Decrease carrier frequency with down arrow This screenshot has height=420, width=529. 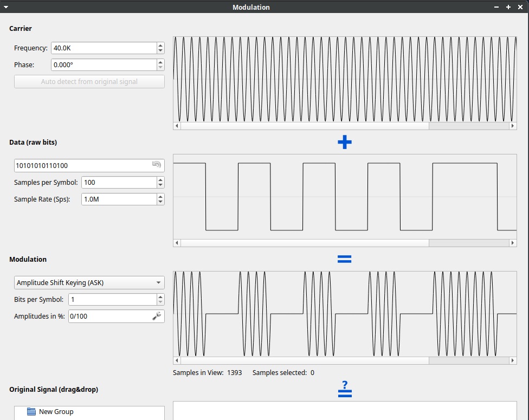coord(160,51)
